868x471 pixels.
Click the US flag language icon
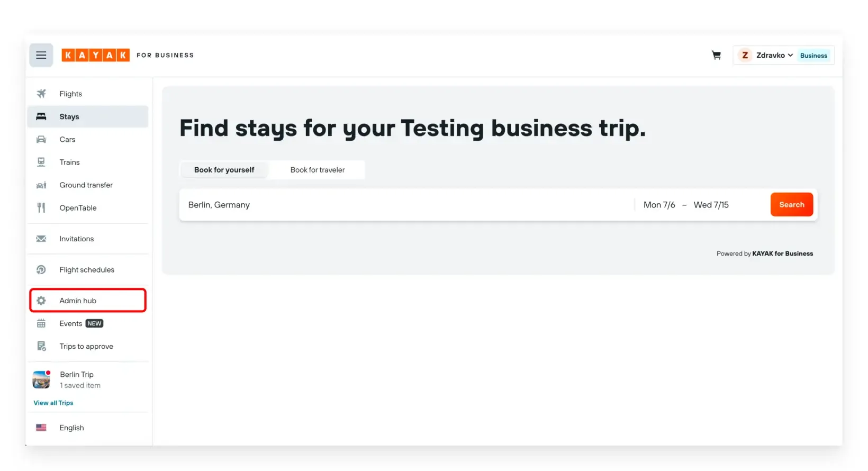point(41,428)
